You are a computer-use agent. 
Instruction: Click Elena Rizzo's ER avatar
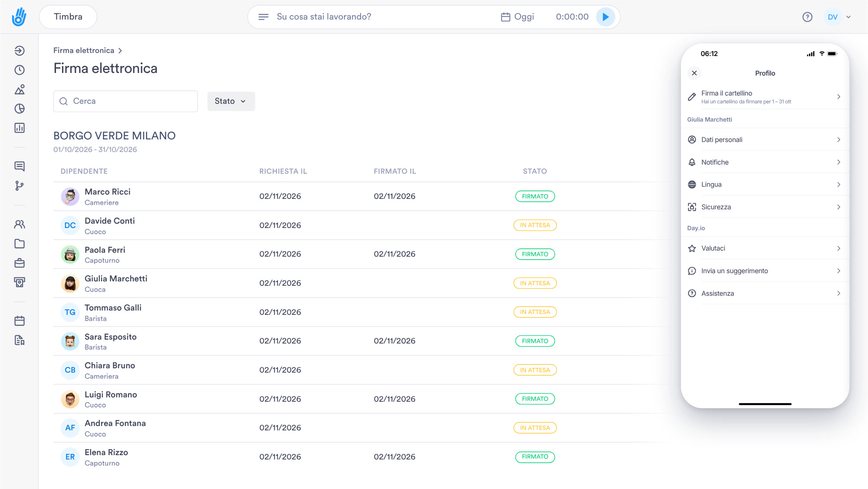pos(70,457)
